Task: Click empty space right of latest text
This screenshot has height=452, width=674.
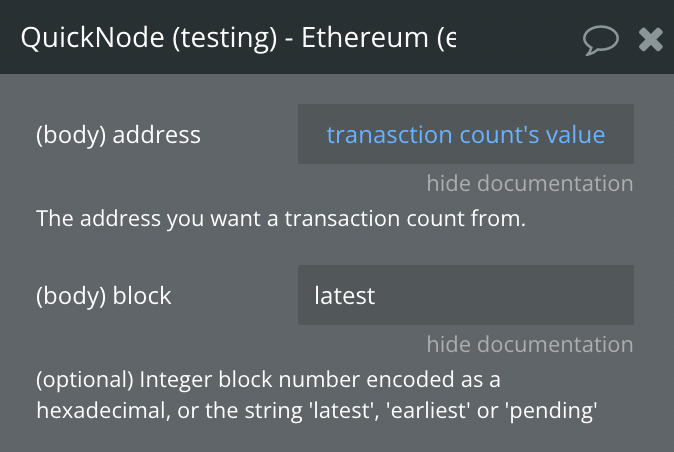Action: [503, 295]
